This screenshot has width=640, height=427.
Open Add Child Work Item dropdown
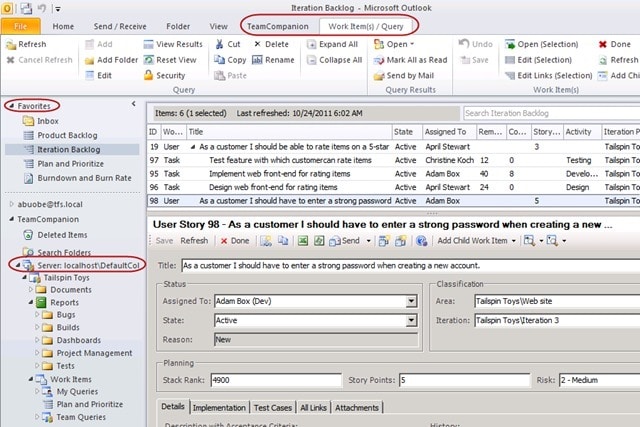pos(513,241)
